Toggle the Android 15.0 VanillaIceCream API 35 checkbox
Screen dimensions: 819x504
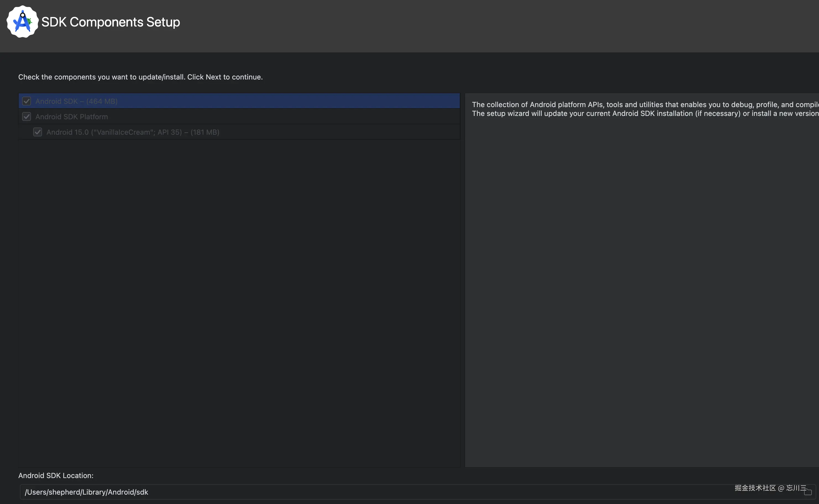click(x=38, y=132)
